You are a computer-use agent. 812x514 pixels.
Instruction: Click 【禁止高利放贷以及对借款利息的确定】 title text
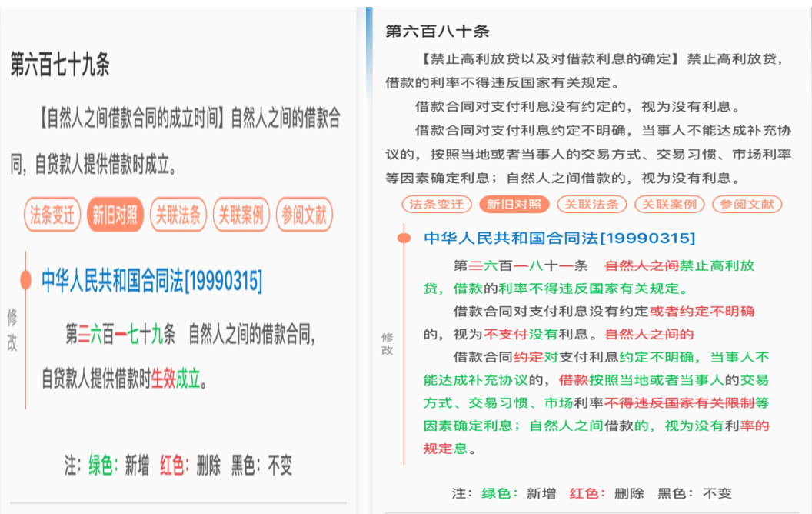[x=550, y=59]
